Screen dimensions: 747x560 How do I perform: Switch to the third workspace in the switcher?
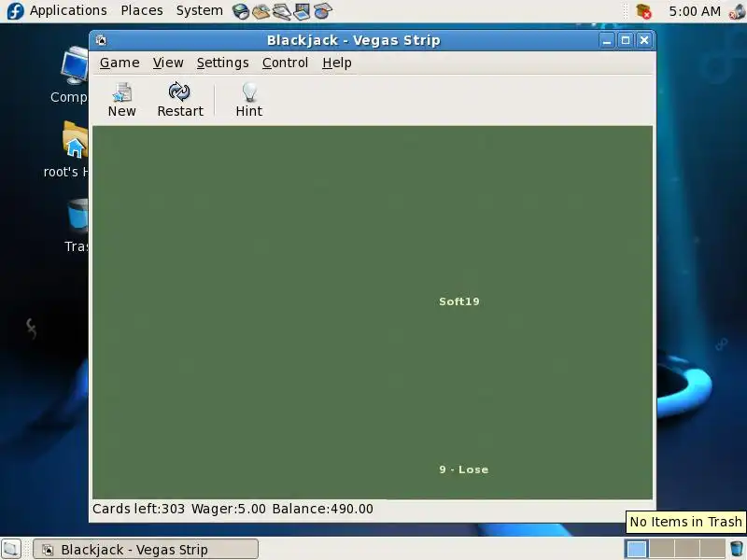[687, 549]
